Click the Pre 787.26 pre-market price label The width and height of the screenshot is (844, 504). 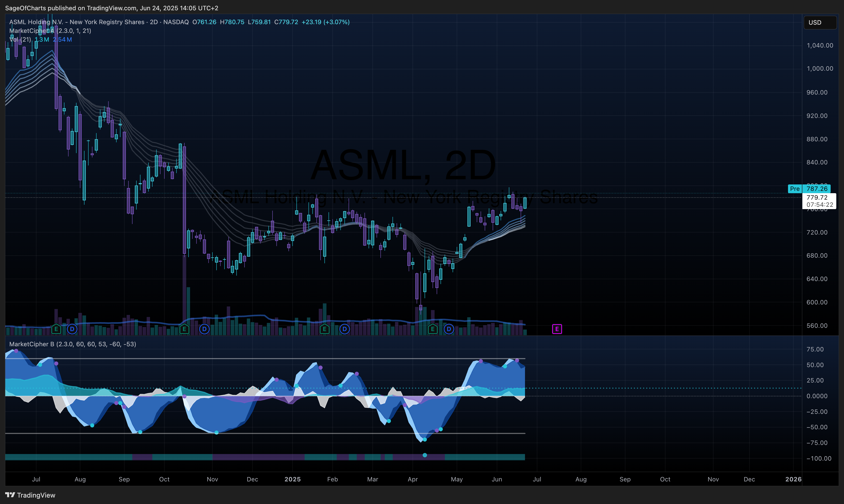(809, 189)
